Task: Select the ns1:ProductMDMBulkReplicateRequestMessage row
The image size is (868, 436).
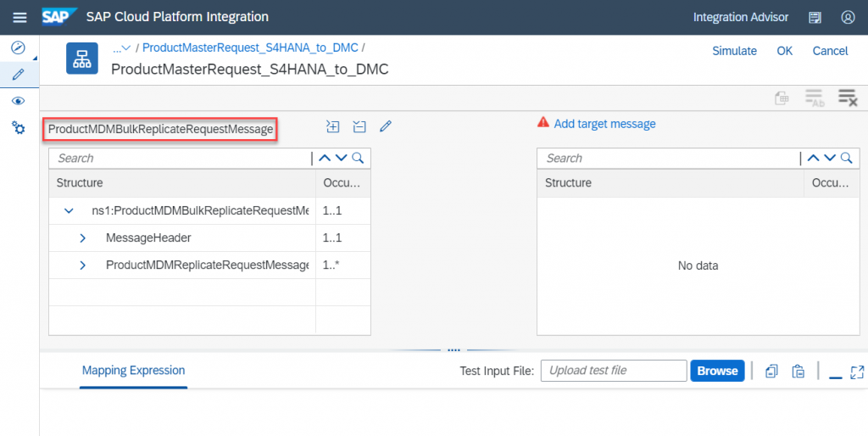Action: pos(210,210)
